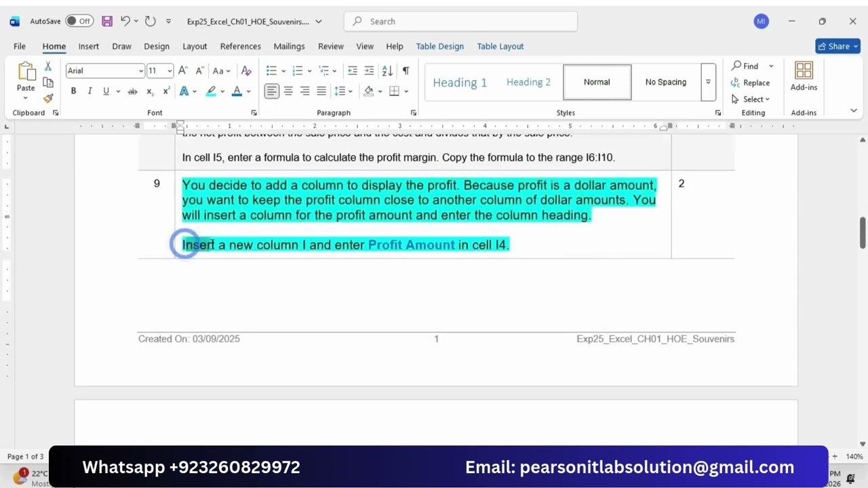Open bullets list dropdown arrow
Viewport: 868px width, 488px height.
(x=283, y=70)
